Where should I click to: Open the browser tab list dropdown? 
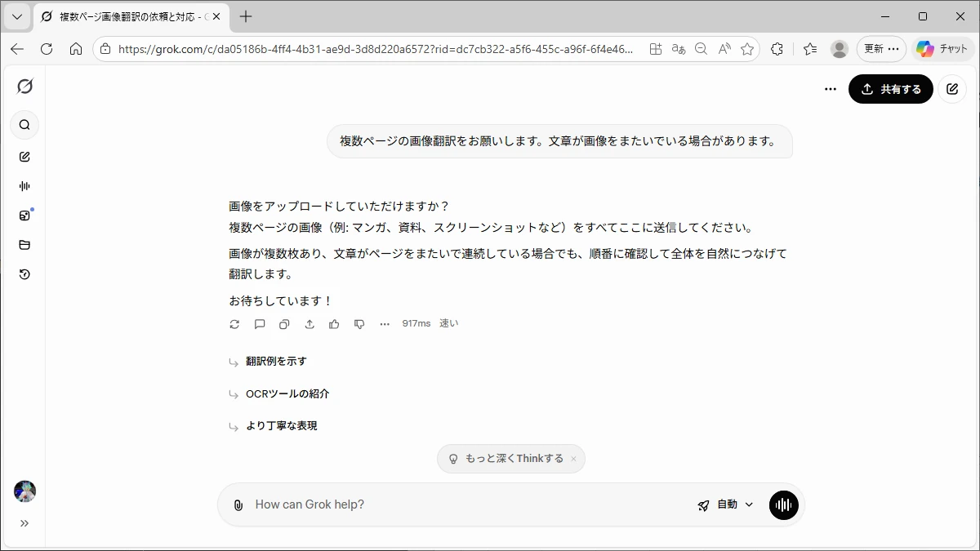tap(16, 16)
